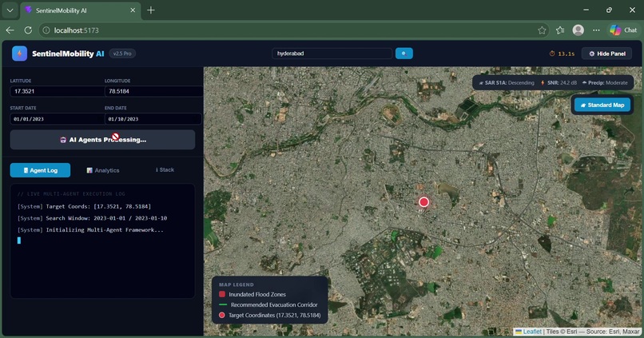Click the browser back arrow
The width and height of the screenshot is (644, 338).
point(10,30)
